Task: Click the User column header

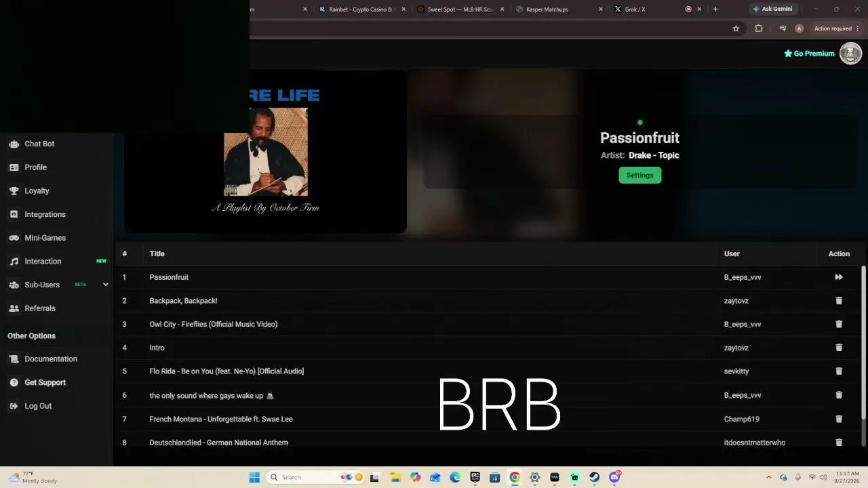Action: coord(732,254)
